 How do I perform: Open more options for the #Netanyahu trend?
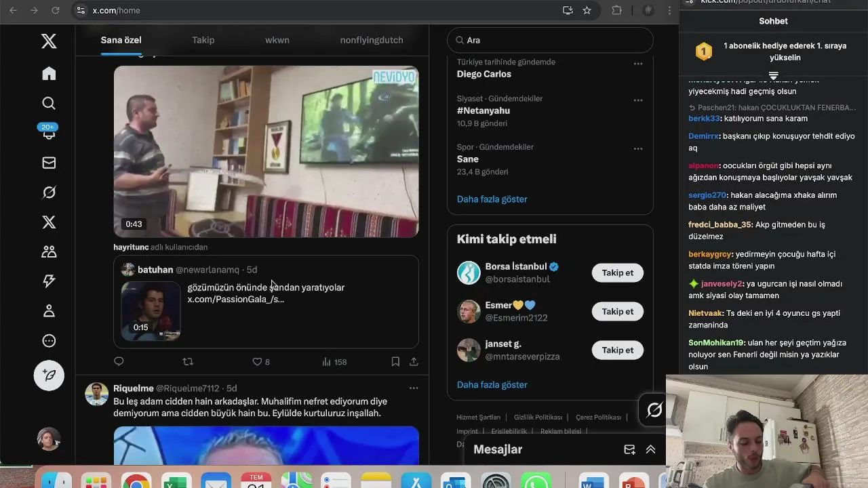638,100
